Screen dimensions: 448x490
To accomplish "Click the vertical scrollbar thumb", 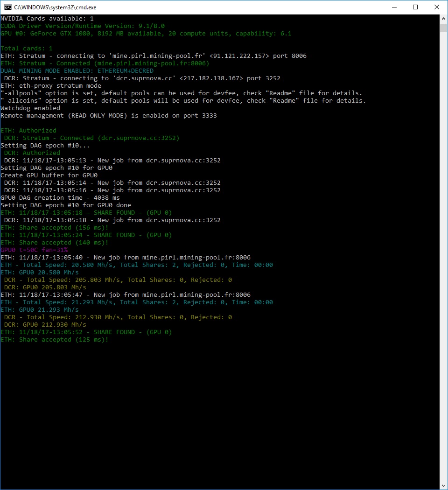I will [443, 28].
